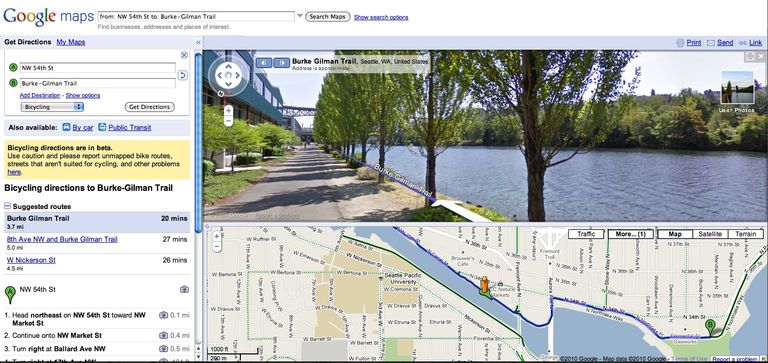This screenshot has width=768, height=363.
Task: Zoom out on the lower map
Action: click(216, 247)
